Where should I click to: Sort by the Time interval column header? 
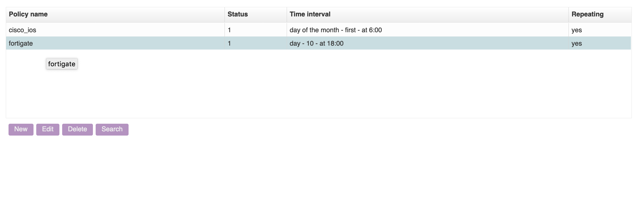coord(310,14)
